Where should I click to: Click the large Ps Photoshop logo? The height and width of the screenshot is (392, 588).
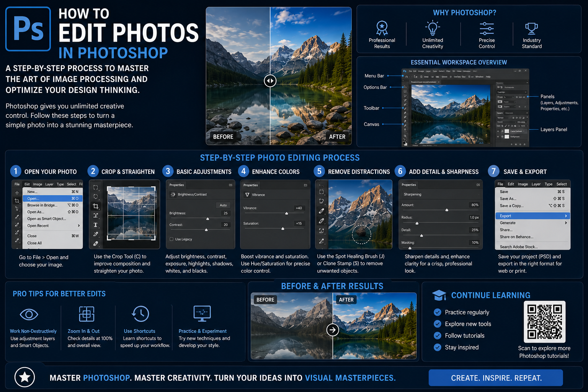click(28, 29)
